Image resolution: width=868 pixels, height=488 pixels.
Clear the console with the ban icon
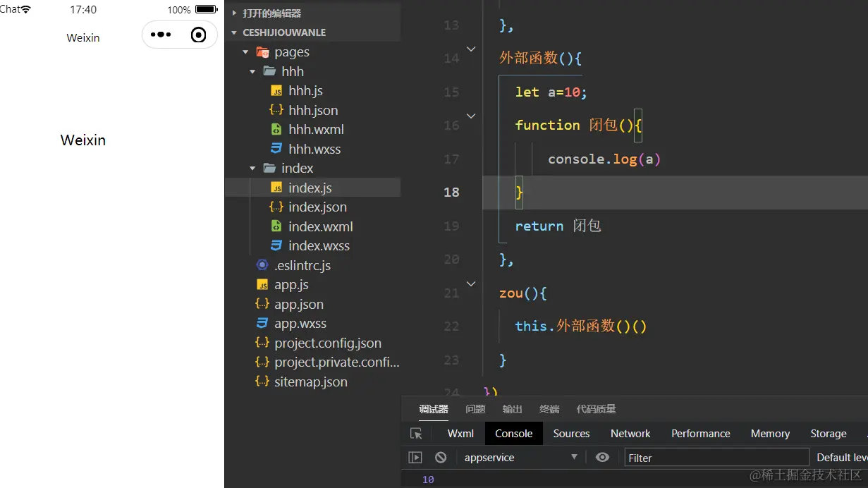pyautogui.click(x=441, y=458)
